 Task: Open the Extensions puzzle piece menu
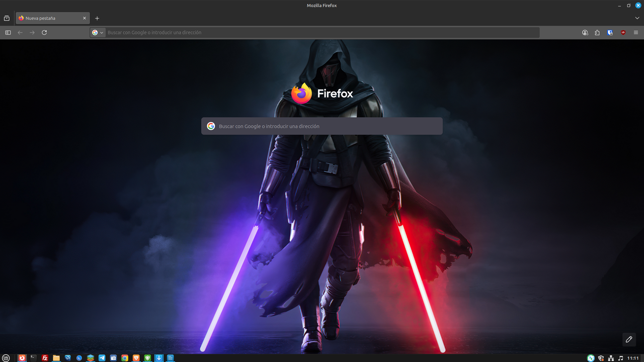pyautogui.click(x=597, y=32)
